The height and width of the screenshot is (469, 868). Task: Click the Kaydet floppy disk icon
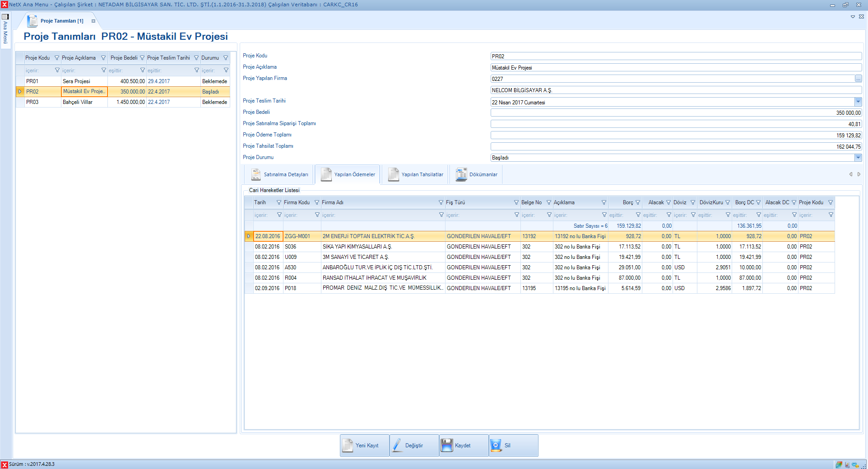446,446
